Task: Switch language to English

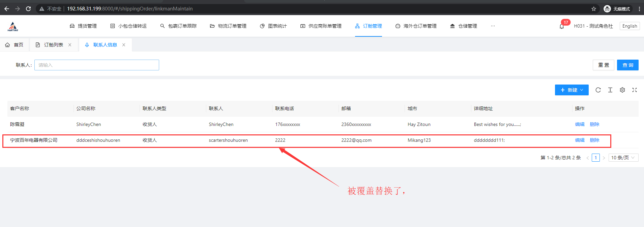Action: pyautogui.click(x=630, y=26)
